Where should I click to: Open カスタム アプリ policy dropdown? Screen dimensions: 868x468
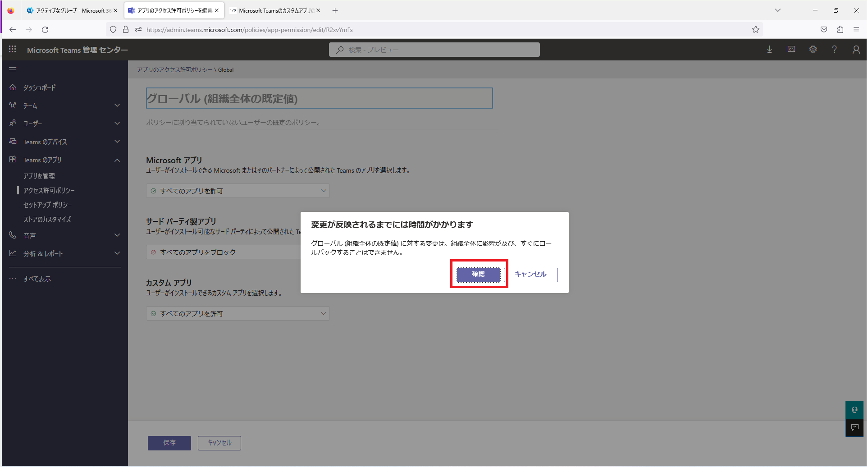(x=238, y=313)
